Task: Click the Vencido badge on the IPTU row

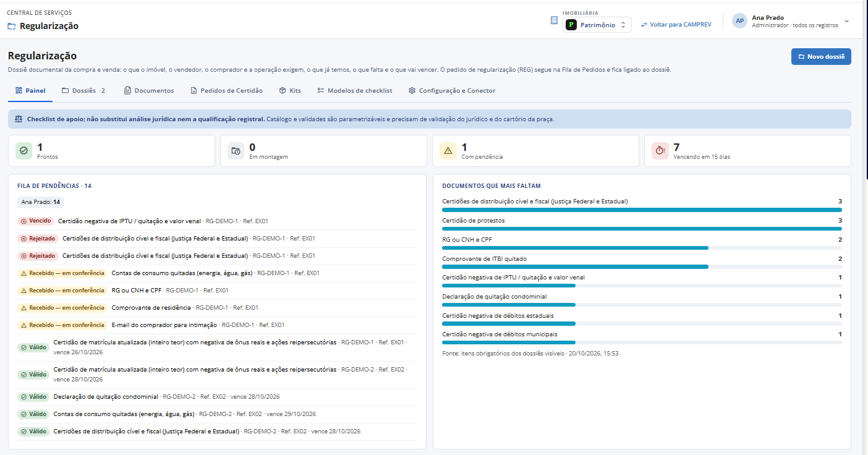Action: point(36,221)
